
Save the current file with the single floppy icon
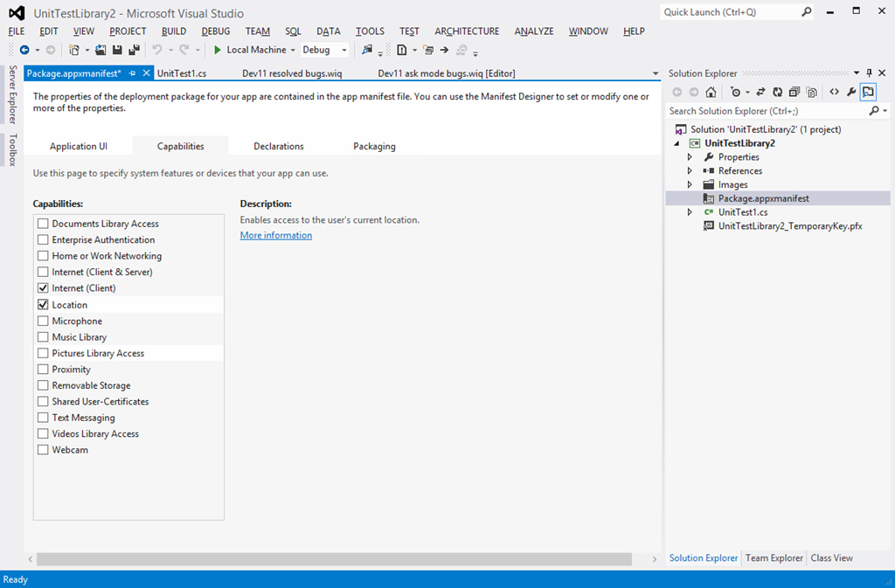tap(117, 50)
